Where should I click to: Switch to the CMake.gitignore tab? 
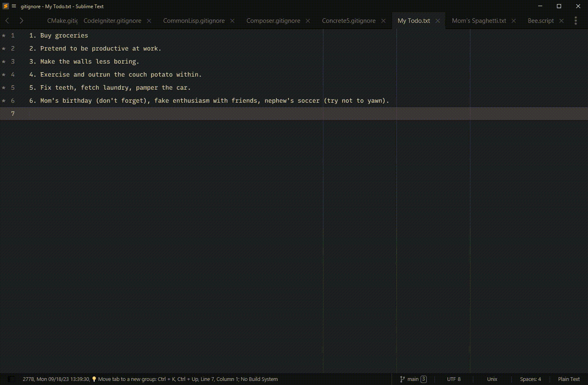(x=62, y=21)
